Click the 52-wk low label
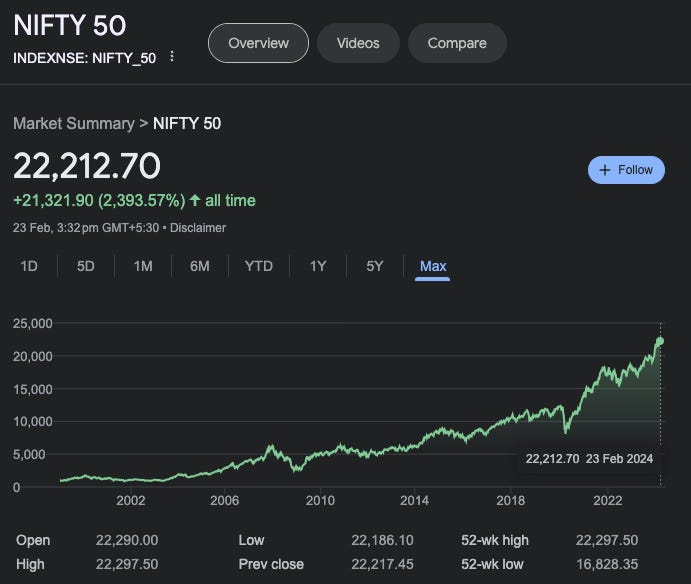 pos(492,564)
